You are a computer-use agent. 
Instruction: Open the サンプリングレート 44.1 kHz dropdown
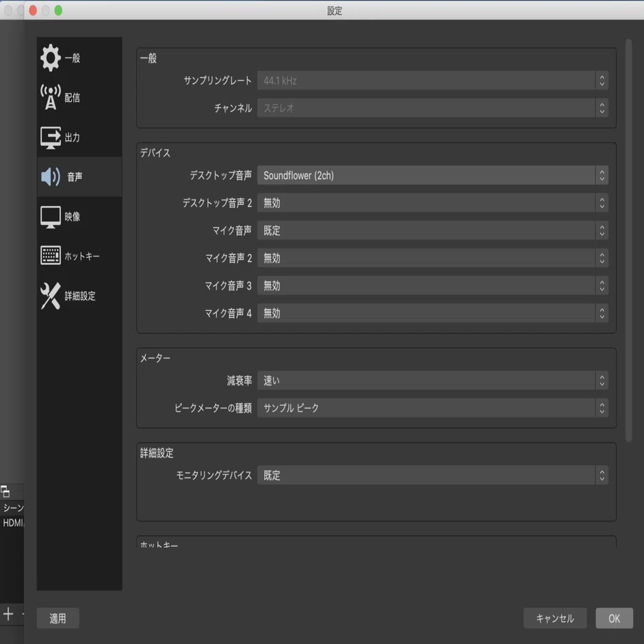pyautogui.click(x=433, y=81)
